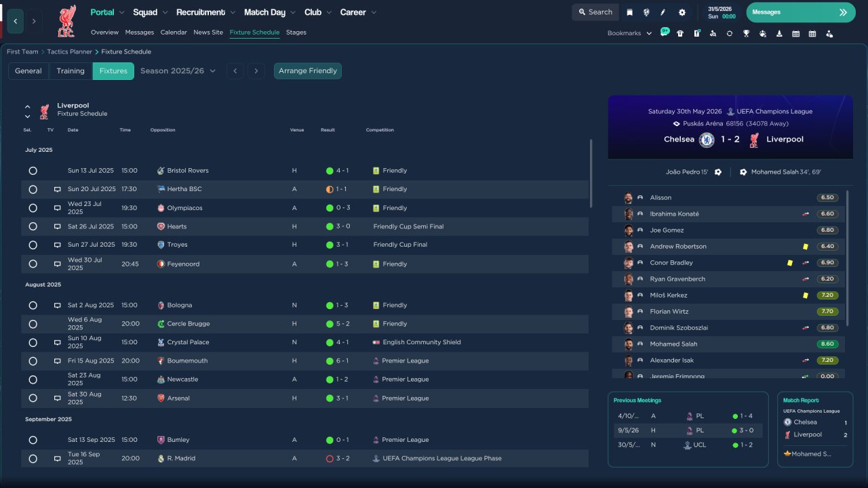Select the Hearts fixture radio button
The image size is (868, 488).
(x=33, y=226)
